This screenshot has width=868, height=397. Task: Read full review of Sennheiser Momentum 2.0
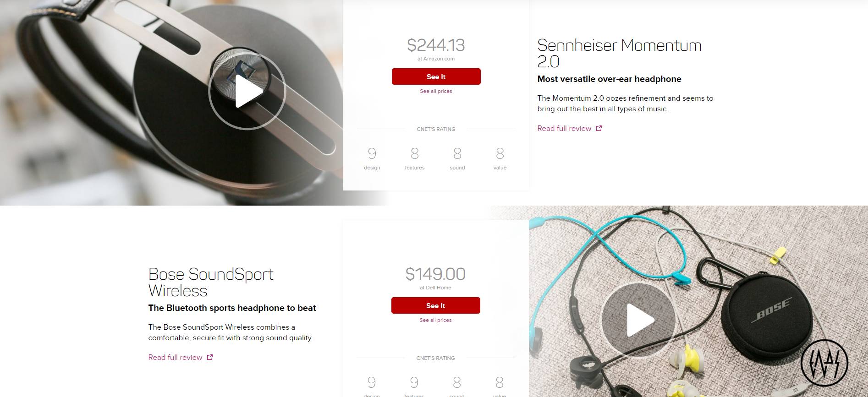point(564,128)
